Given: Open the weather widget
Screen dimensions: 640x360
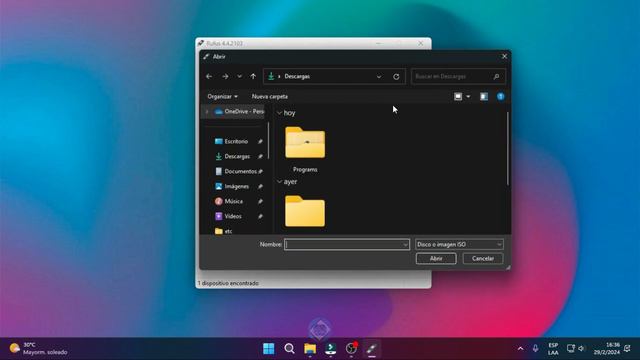Looking at the screenshot, I should pyautogui.click(x=39, y=349).
